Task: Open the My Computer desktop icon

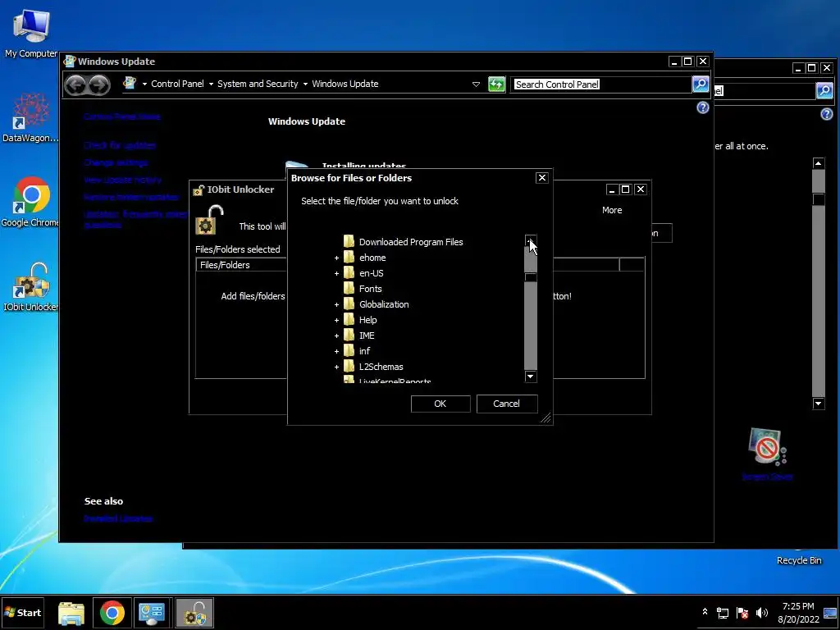Action: 31,32
